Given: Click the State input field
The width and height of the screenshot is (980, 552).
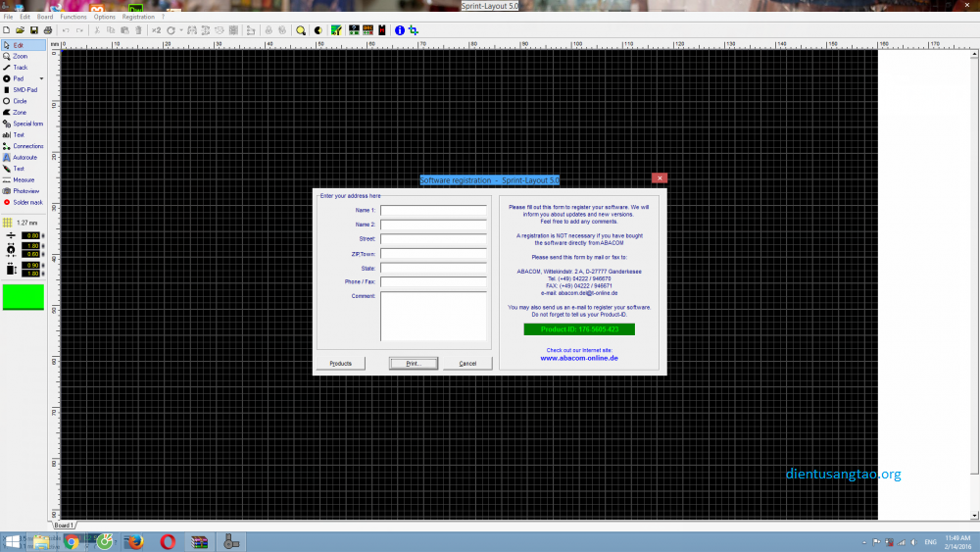Looking at the screenshot, I should (x=433, y=269).
